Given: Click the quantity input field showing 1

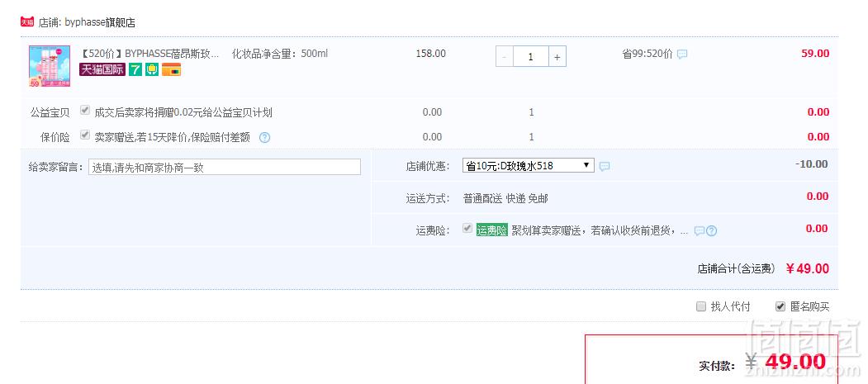Looking at the screenshot, I should 531,56.
